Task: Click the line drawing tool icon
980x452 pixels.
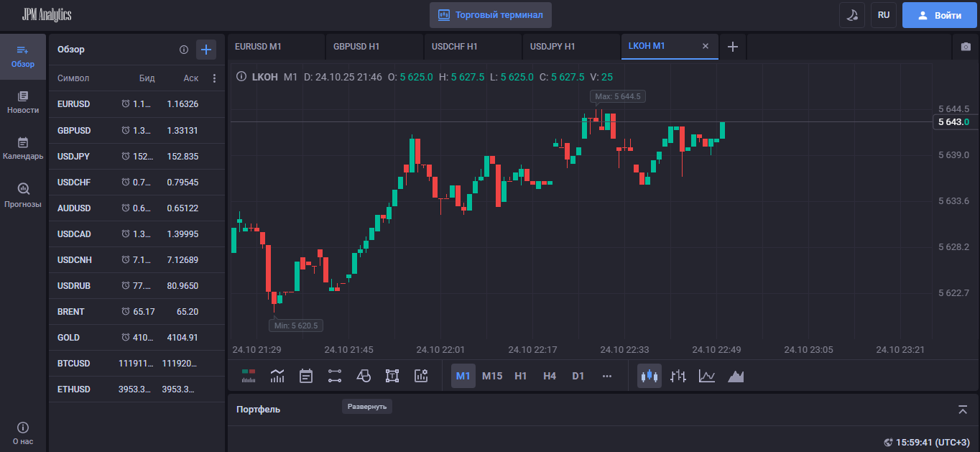Action: point(335,376)
